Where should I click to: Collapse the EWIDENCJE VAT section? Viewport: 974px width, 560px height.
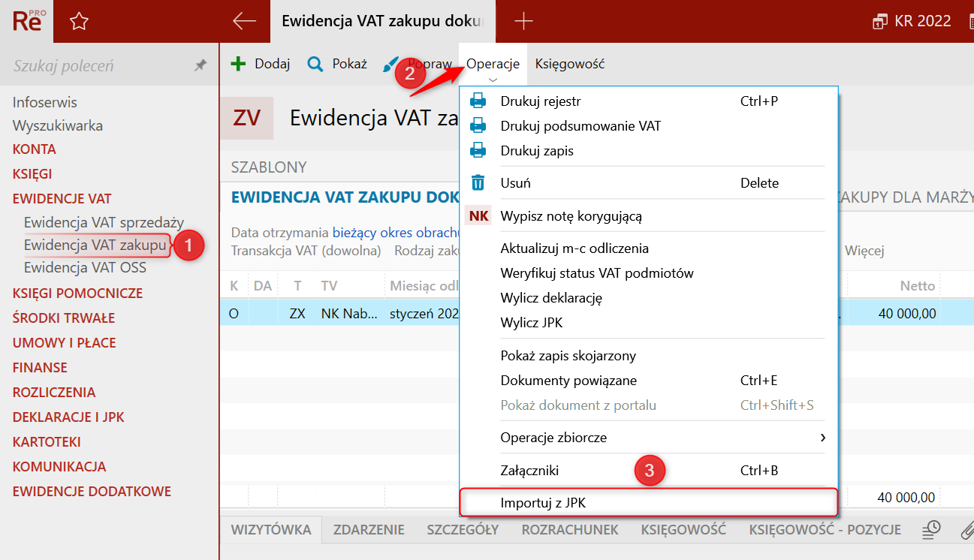coord(62,199)
